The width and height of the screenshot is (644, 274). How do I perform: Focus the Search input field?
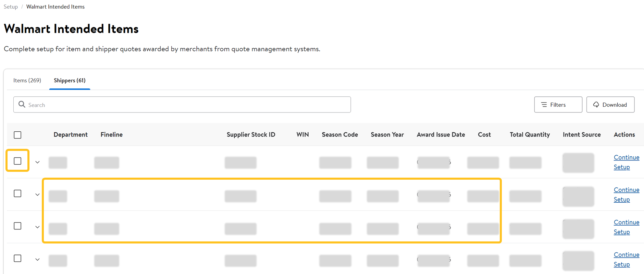pyautogui.click(x=182, y=105)
